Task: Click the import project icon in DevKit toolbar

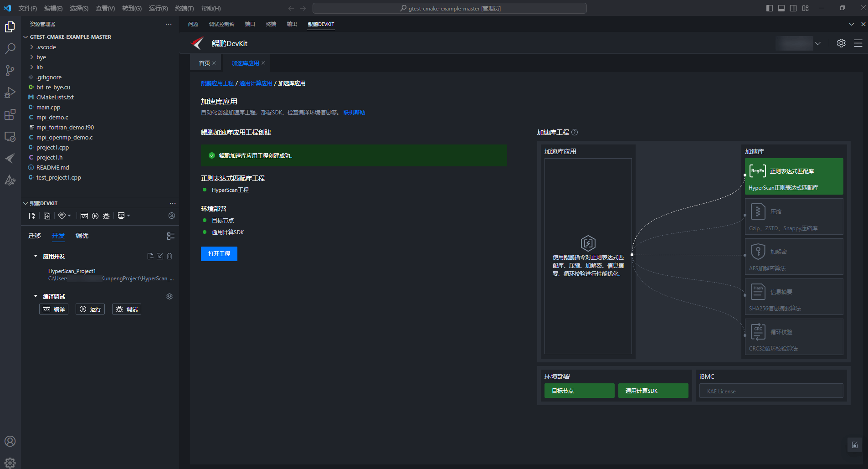Action: (x=47, y=216)
